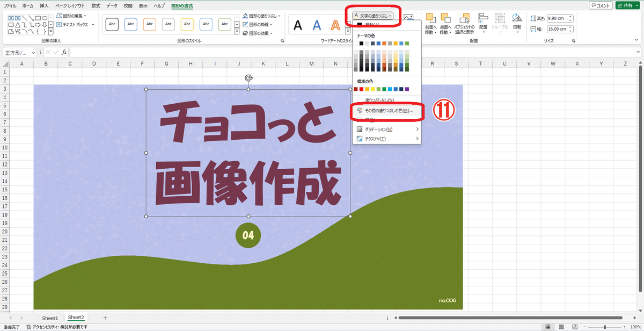Click 背面へ移動 (Send Backward) icon
644x331 pixels.
445,18
